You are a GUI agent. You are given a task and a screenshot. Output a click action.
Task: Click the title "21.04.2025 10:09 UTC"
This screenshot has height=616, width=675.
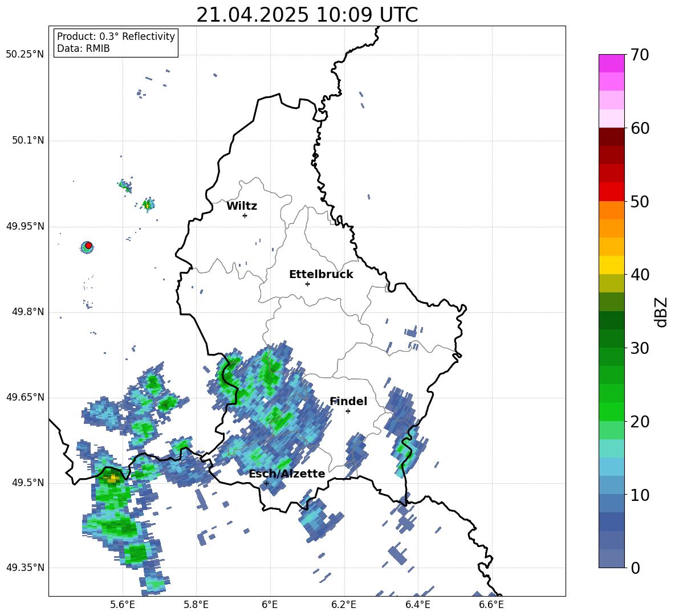click(307, 15)
